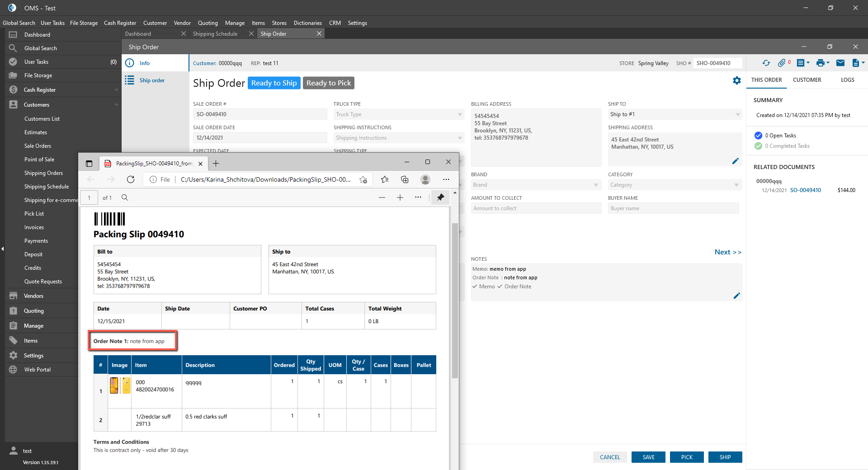Open Ship Order settings gear
The image size is (868, 470).
(x=736, y=80)
